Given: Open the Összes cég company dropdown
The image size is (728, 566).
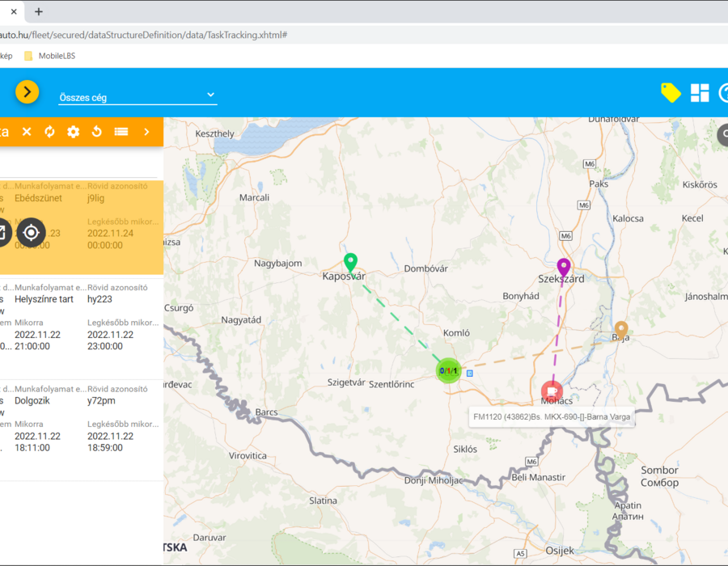Looking at the screenshot, I should (138, 97).
